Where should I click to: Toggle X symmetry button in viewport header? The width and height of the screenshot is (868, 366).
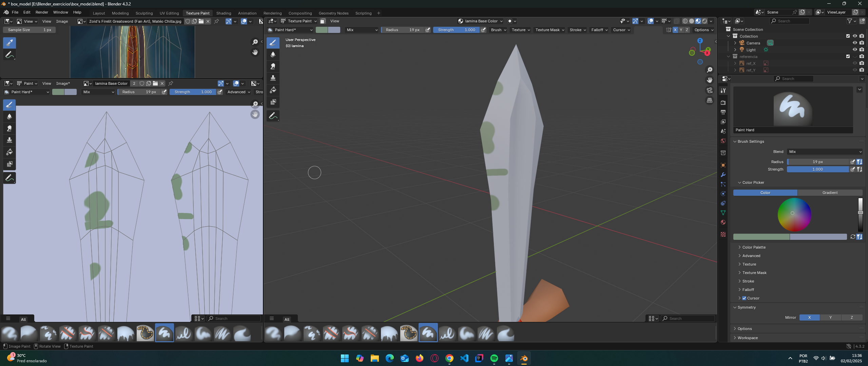675,30
